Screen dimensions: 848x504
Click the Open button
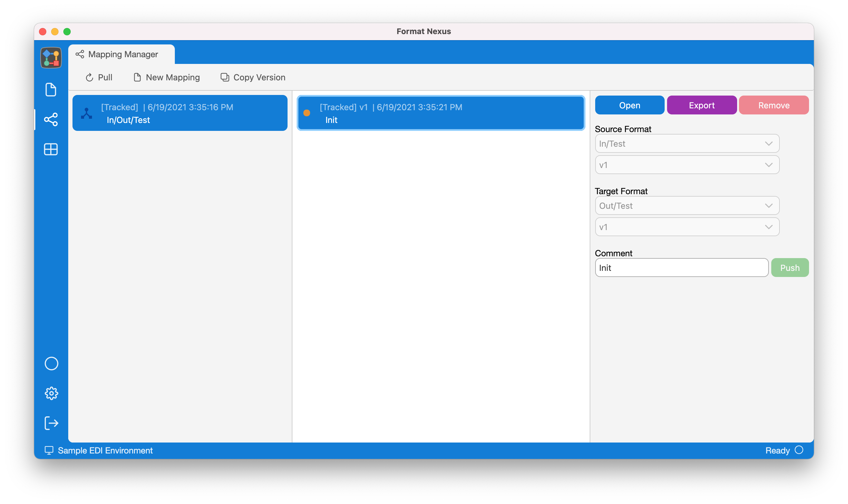(630, 105)
